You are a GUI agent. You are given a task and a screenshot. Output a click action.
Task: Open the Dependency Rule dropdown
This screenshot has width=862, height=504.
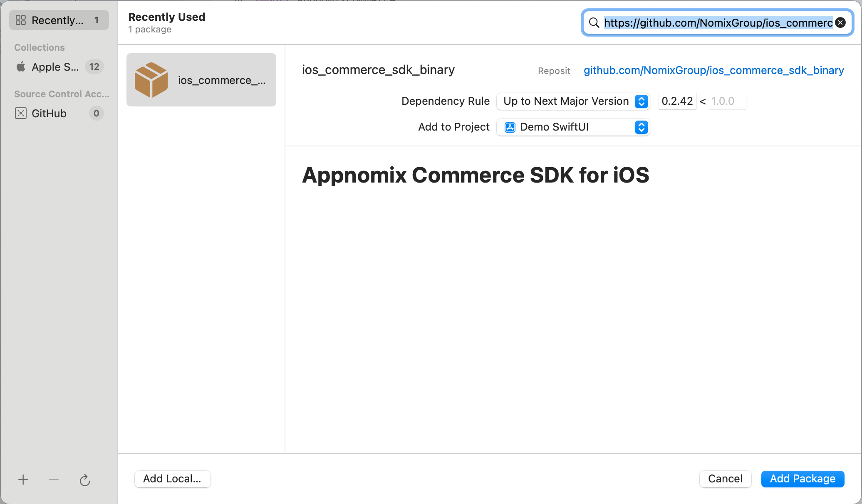573,101
